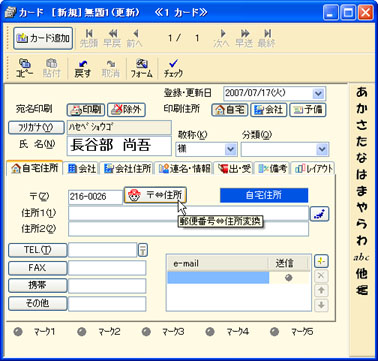This screenshot has height=361, width=378.
Task: Open the 分類 category dropdown
Action: tap(322, 149)
